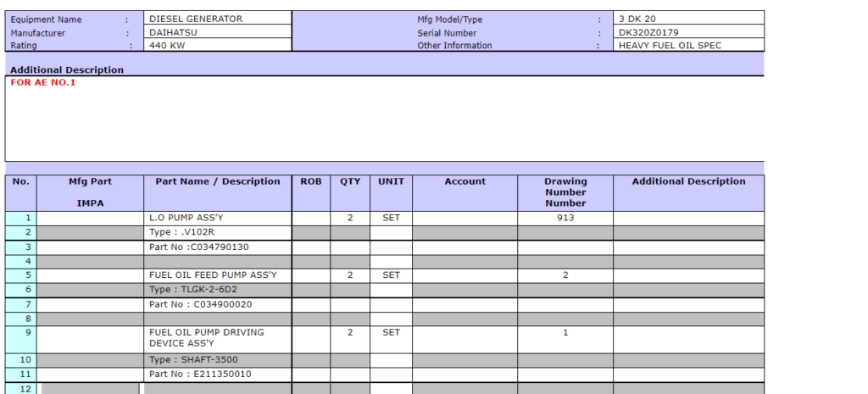Click the FUEL OIL PUMP DRIVING DEVICE ASS'Y cell
Viewport: 868px width, 394px height.
(218, 338)
